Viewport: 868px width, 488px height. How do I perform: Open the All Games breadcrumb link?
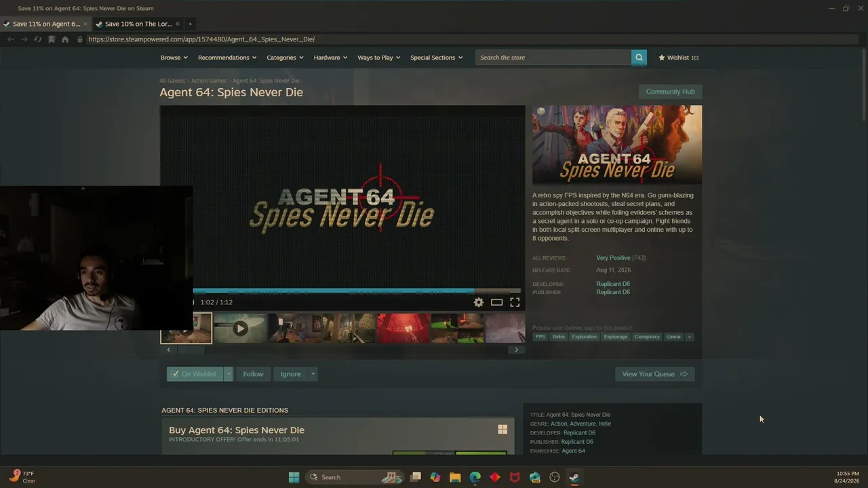172,81
